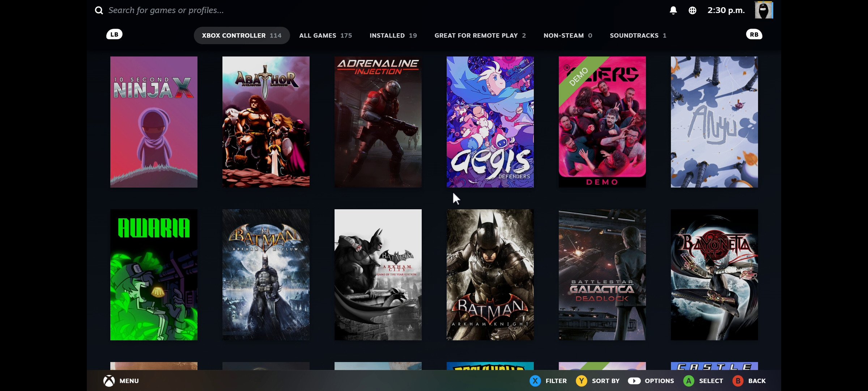This screenshot has height=391, width=868.
Task: Click the INSTALLED 19 filter
Action: [393, 35]
